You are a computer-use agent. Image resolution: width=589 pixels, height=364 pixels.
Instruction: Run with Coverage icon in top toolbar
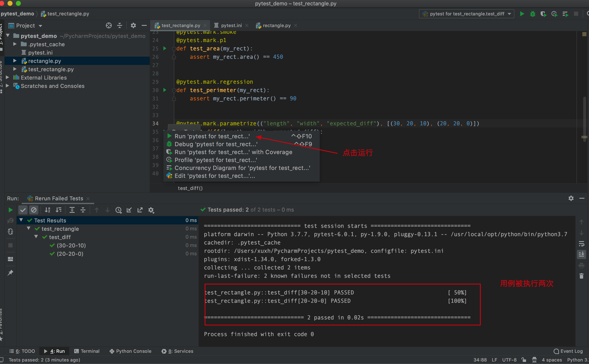(543, 14)
